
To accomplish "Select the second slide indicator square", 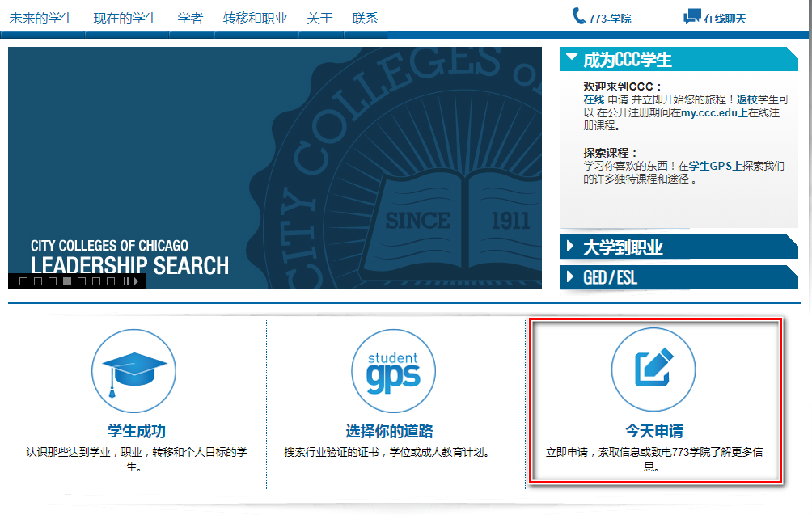I will 38,281.
